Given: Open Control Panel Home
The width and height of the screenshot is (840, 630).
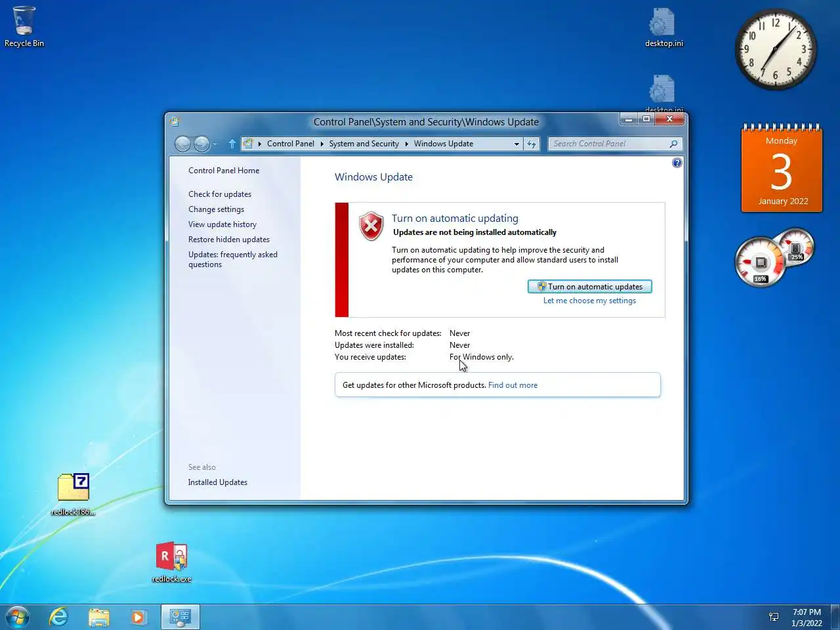Looking at the screenshot, I should pos(224,171).
